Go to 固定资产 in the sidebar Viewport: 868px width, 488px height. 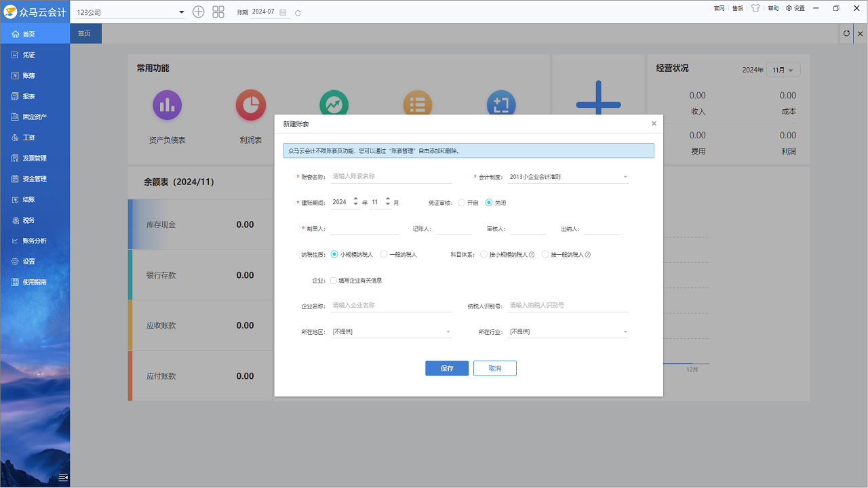pos(34,117)
